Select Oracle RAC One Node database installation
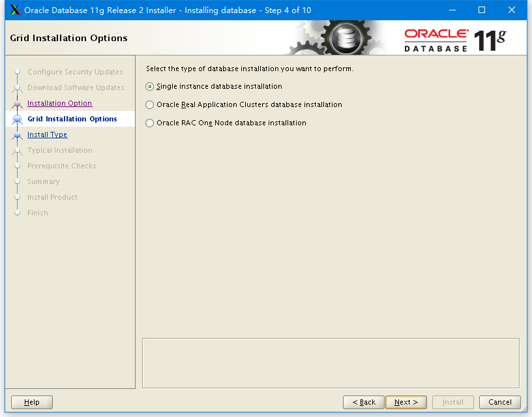 (150, 123)
